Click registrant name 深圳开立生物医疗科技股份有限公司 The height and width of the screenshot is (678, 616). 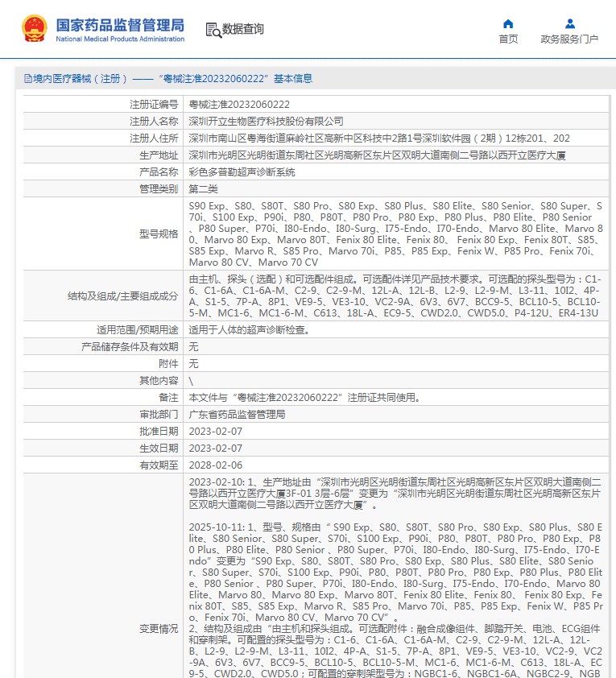coord(266,122)
